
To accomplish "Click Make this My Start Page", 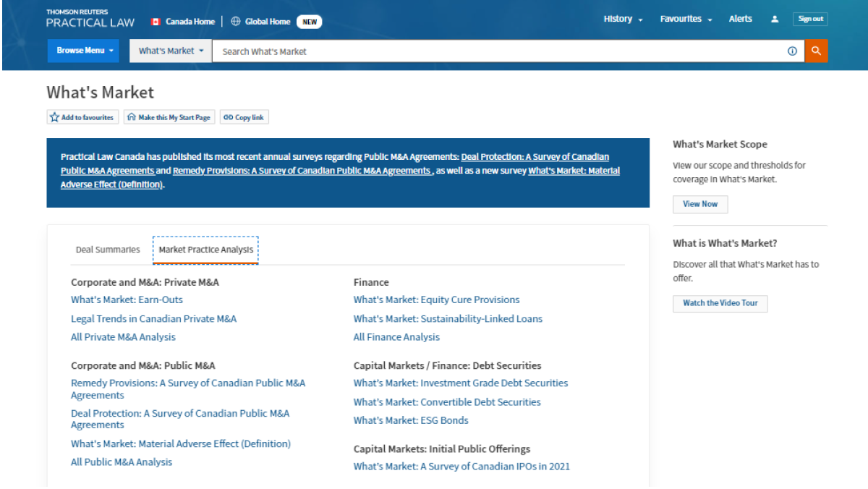I will (169, 117).
